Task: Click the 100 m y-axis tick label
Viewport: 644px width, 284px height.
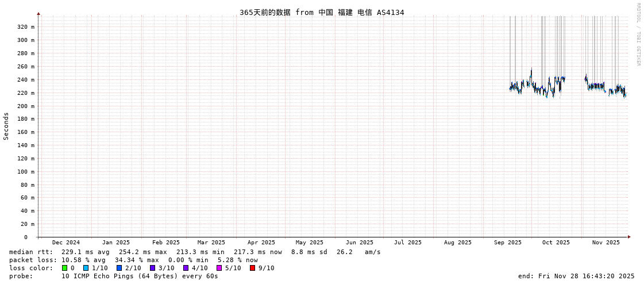Action: [26, 172]
